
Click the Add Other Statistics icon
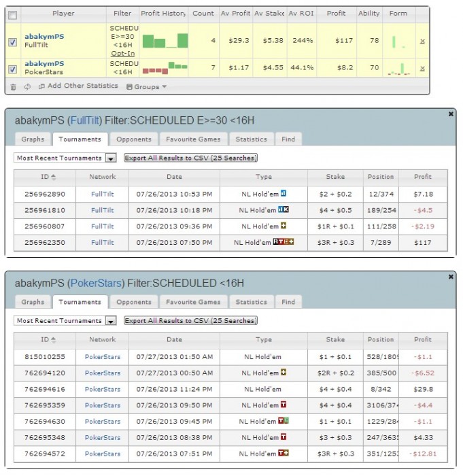click(x=41, y=86)
